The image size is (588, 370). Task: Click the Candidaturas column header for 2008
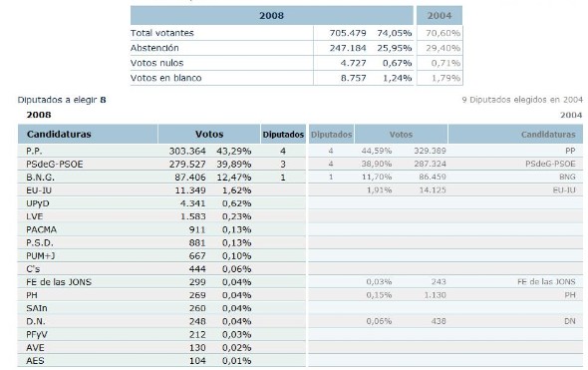(88, 134)
